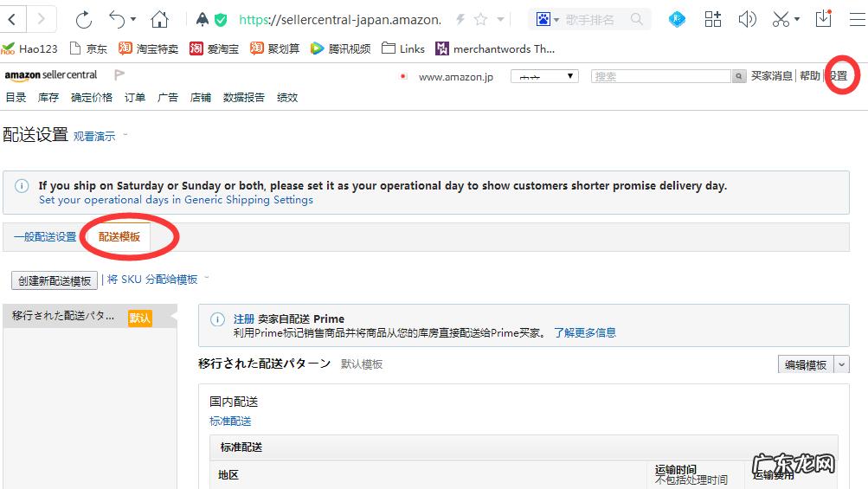Viewport: 868px width, 489px height.
Task: Click the lightning speed mode icon
Action: pyautogui.click(x=460, y=20)
